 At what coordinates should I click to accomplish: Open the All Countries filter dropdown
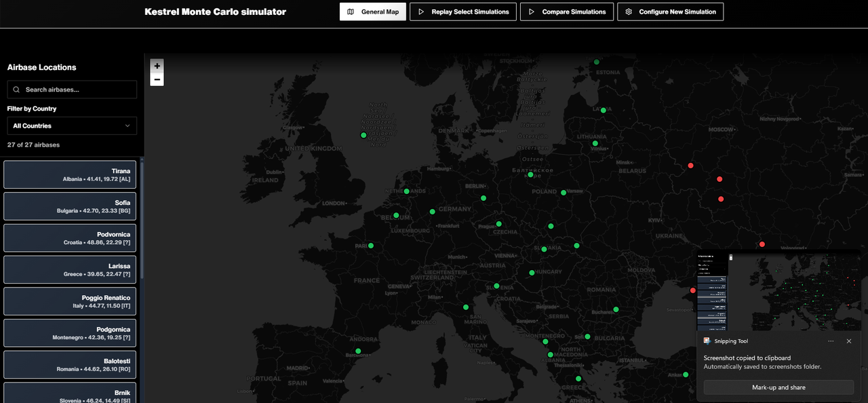point(72,126)
